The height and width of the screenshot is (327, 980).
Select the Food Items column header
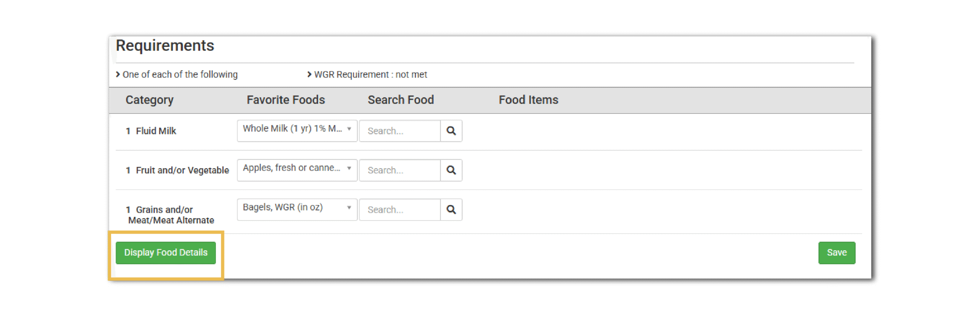click(529, 100)
